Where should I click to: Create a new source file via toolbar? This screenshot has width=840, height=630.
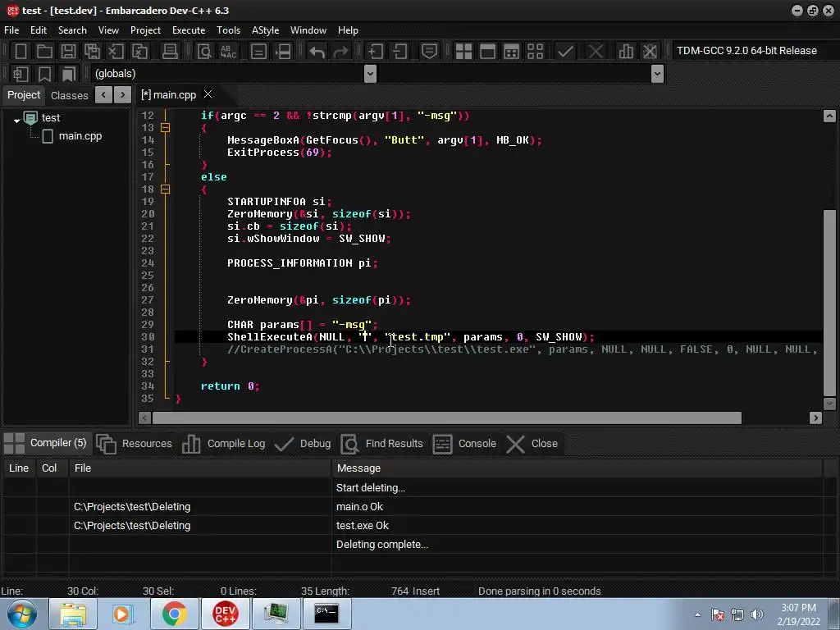21,52
